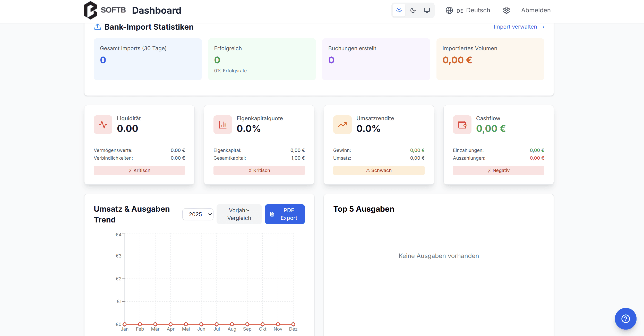Click the Liquidität pulse icon

coord(103,125)
